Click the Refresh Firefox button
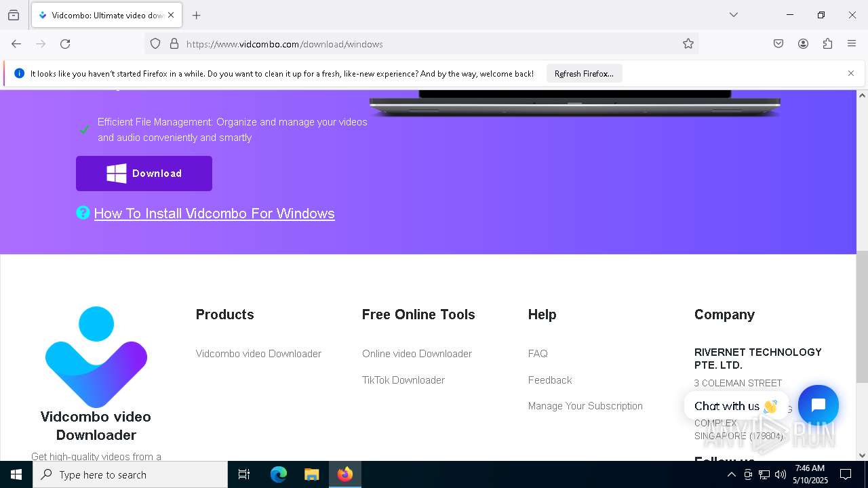Viewport: 868px width, 488px height. 584,74
